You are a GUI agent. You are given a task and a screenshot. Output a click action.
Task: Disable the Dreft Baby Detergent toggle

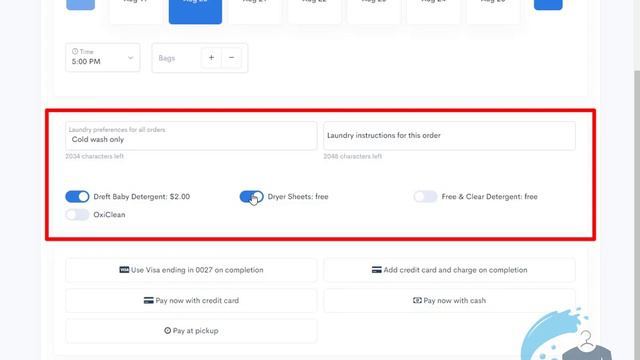click(77, 197)
